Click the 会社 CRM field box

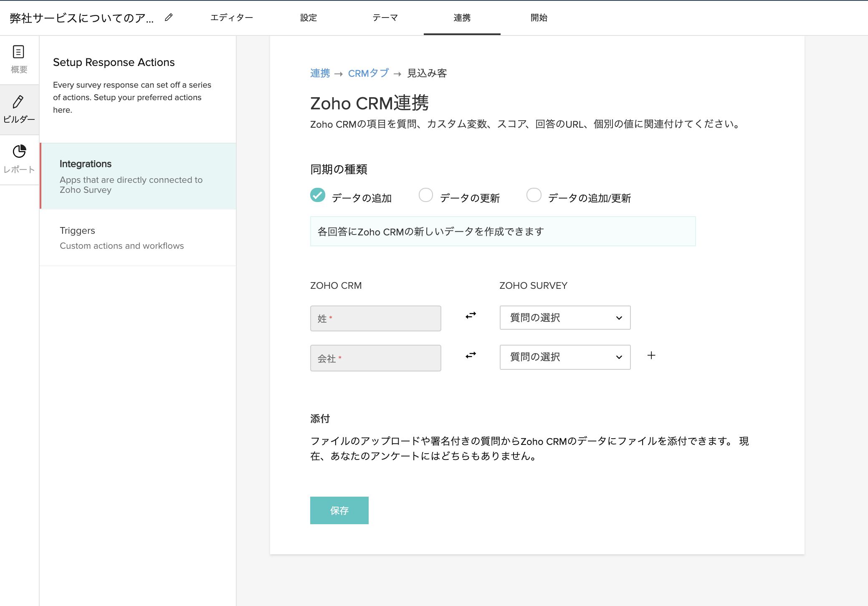375,358
